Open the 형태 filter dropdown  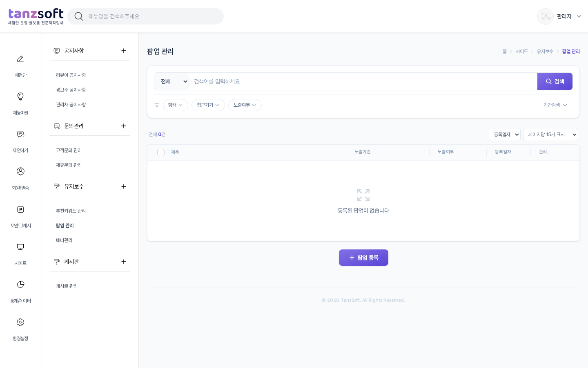tap(176, 105)
